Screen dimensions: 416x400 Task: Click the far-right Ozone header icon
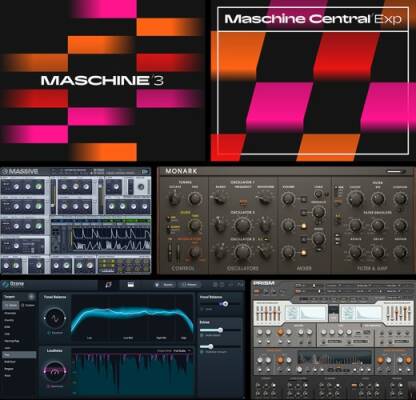click(240, 285)
